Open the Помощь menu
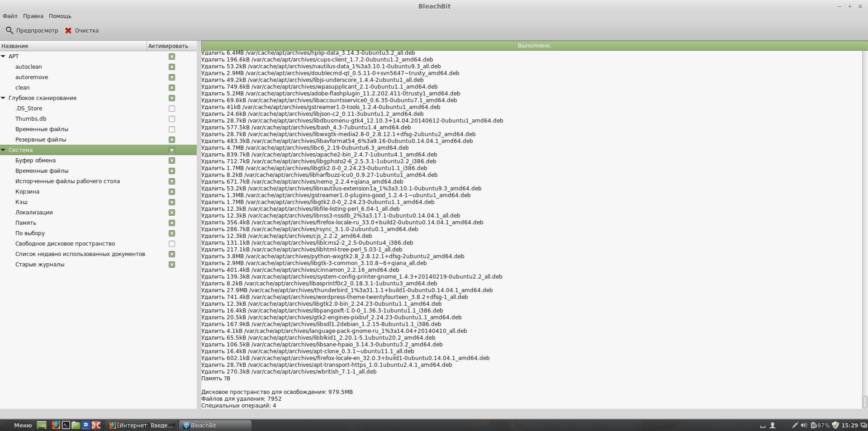The height and width of the screenshot is (431, 868). click(60, 16)
